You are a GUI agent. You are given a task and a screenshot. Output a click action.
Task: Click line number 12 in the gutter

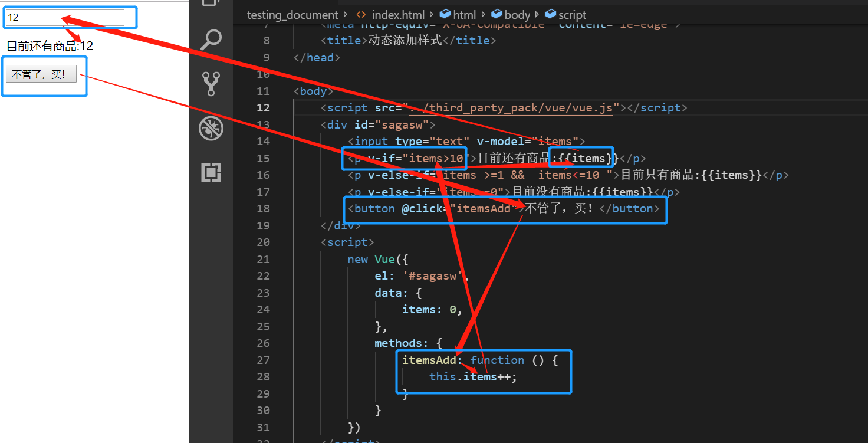click(x=263, y=107)
